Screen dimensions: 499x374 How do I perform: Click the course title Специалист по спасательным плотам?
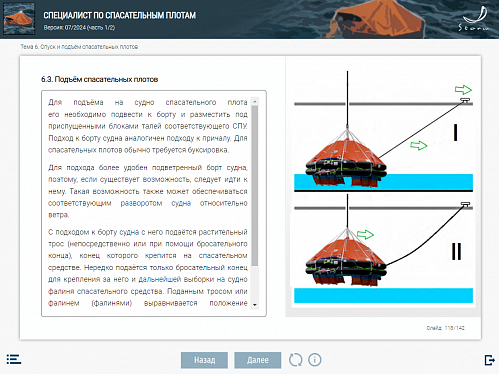120,15
